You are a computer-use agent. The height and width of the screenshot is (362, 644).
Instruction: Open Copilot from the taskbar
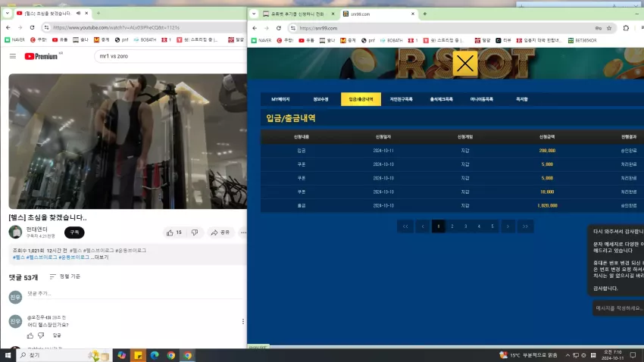[121, 355]
